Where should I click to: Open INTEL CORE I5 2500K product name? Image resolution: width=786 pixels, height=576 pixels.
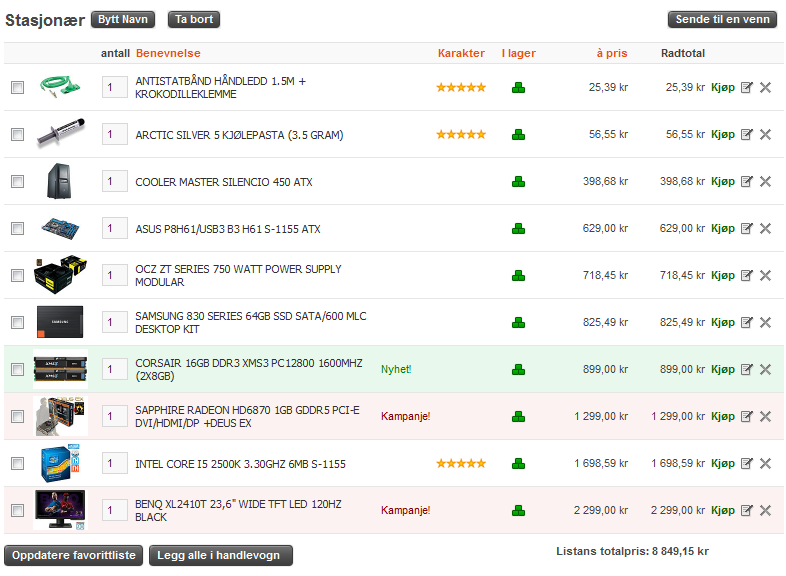(241, 464)
